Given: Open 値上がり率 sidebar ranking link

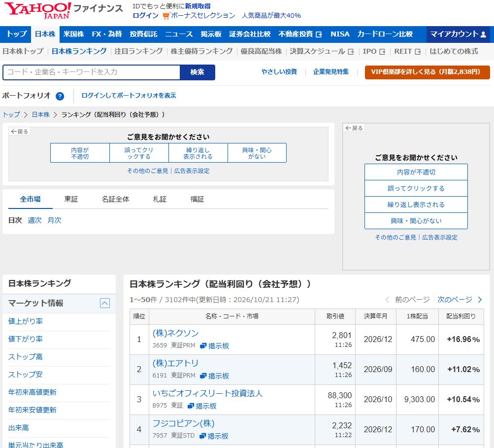Looking at the screenshot, I should point(25,321).
